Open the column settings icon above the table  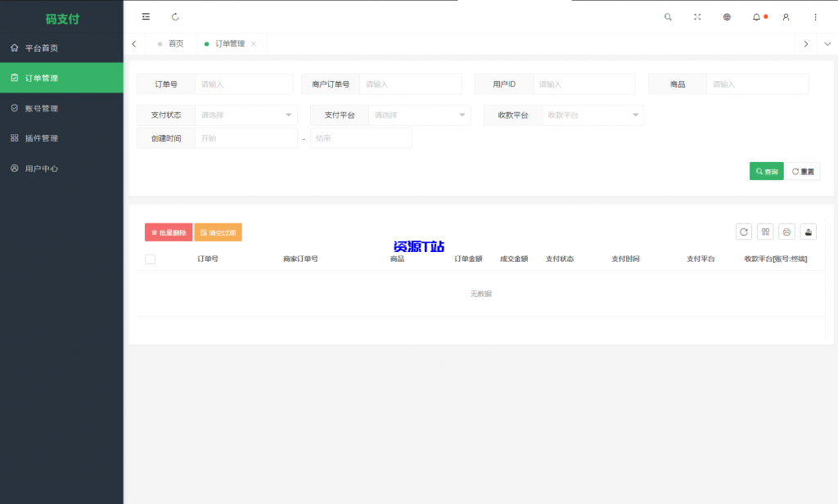(764, 232)
